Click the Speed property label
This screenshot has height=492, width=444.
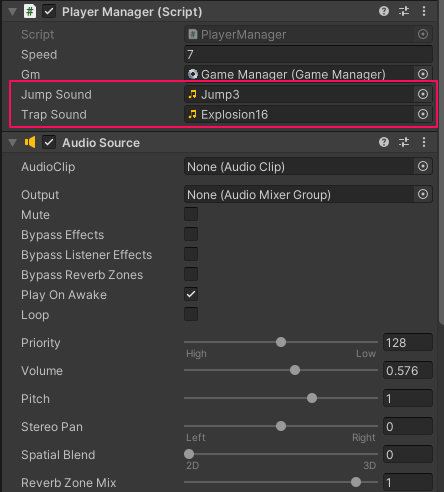pyautogui.click(x=39, y=54)
